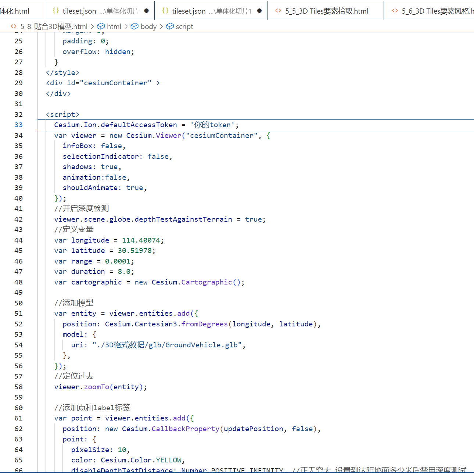
Task: Click 'hidden' on line 26
Action: [x=118, y=52]
